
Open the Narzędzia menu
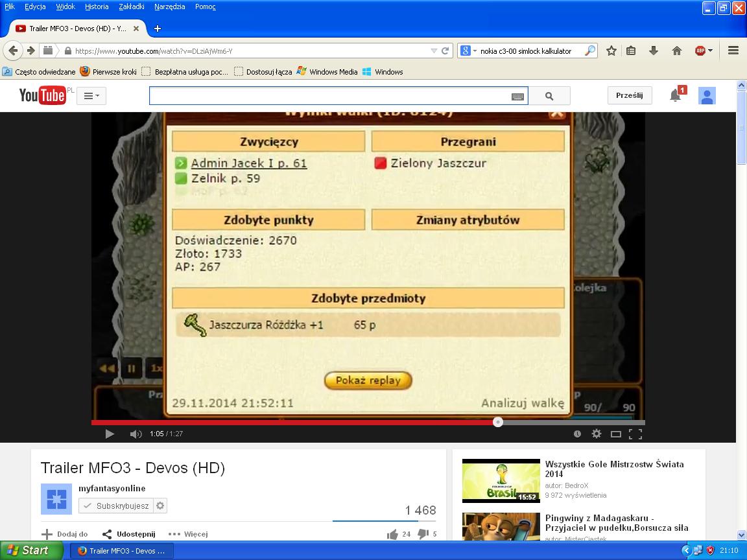169,6
